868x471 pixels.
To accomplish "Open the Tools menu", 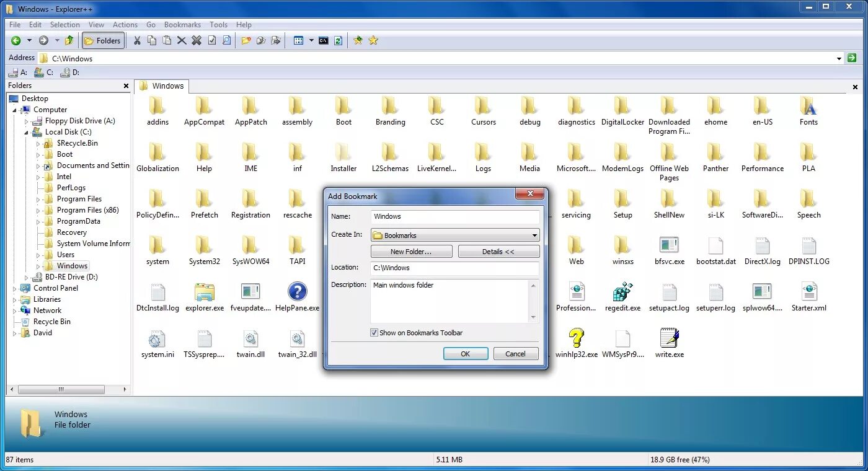I will pos(219,25).
